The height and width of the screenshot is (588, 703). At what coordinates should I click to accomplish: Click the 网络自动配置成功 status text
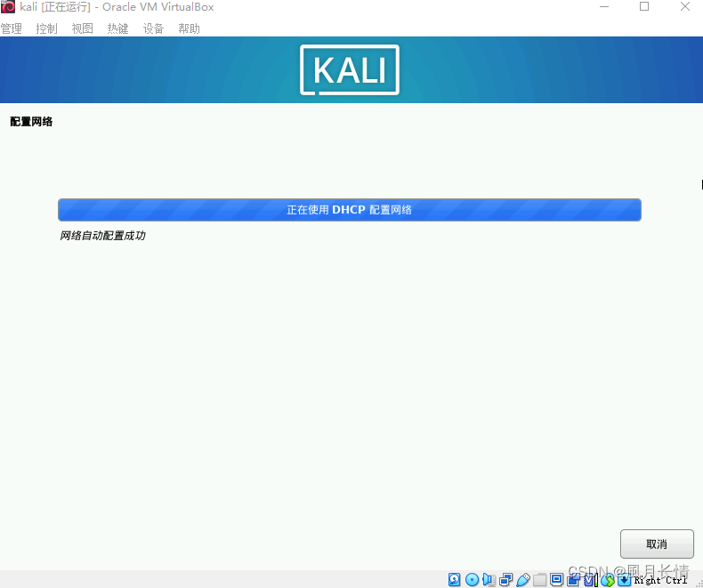(x=102, y=236)
